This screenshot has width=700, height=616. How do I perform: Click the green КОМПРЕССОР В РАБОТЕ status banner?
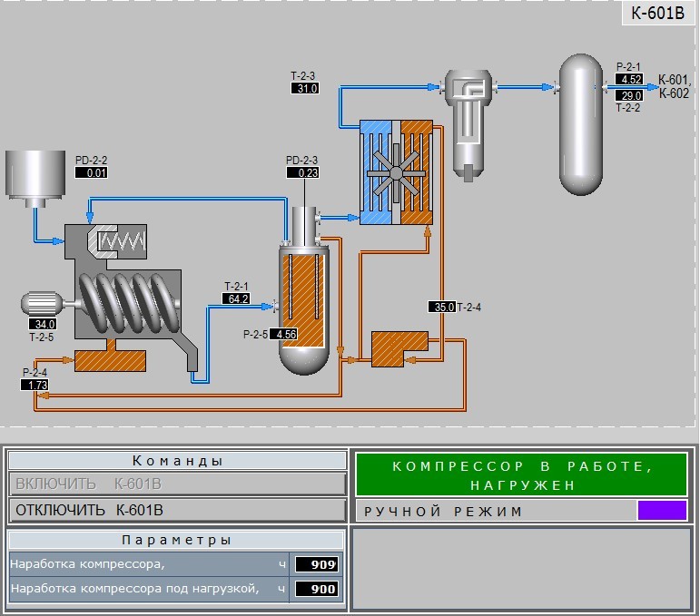[521, 474]
